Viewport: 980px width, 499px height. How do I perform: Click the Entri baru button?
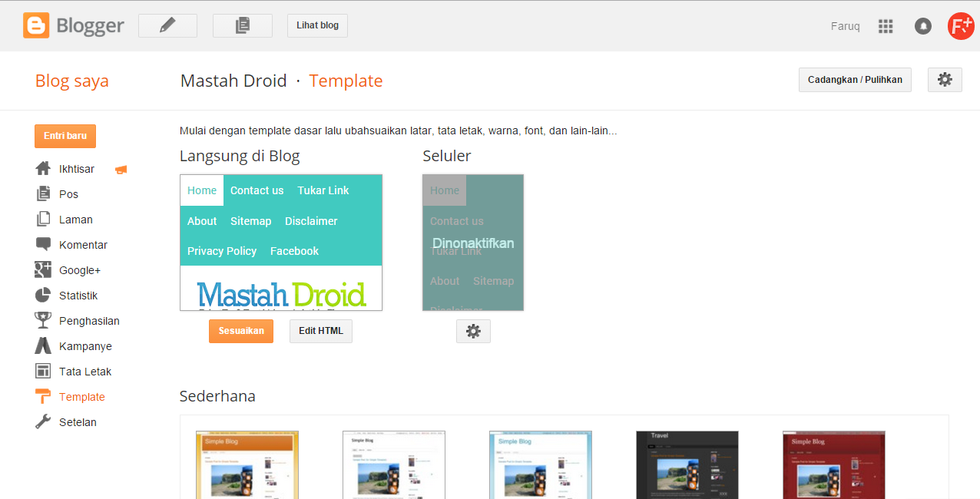(65, 136)
